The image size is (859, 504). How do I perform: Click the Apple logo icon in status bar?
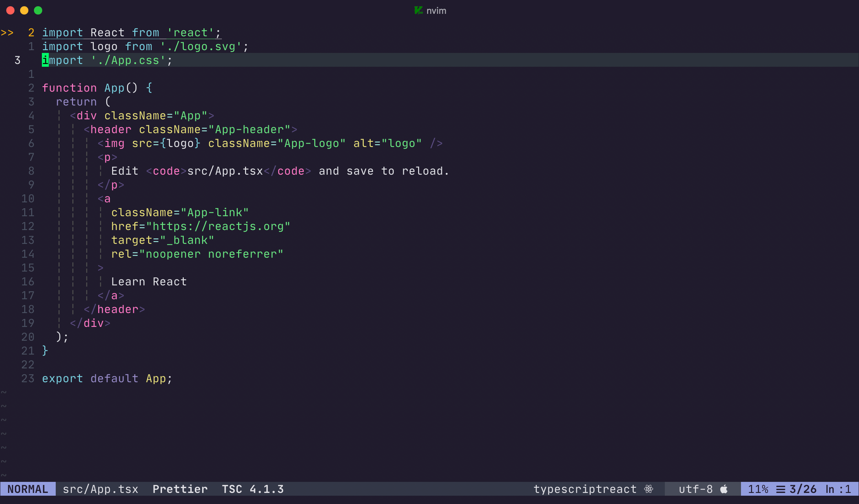724,489
